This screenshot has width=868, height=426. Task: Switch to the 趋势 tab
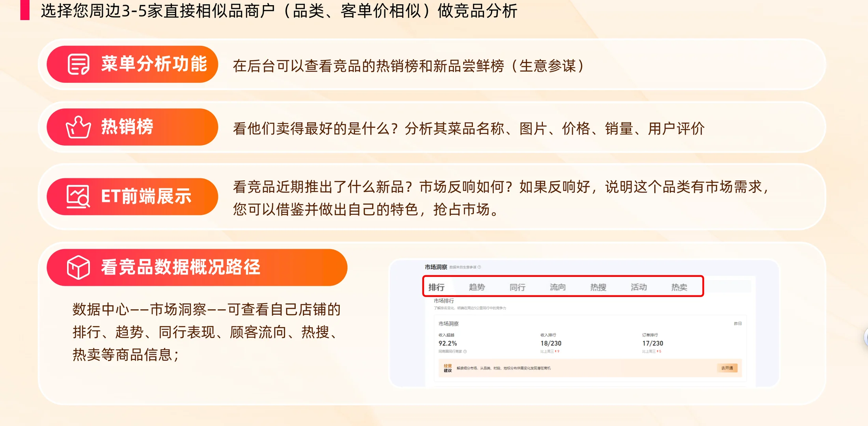[477, 287]
